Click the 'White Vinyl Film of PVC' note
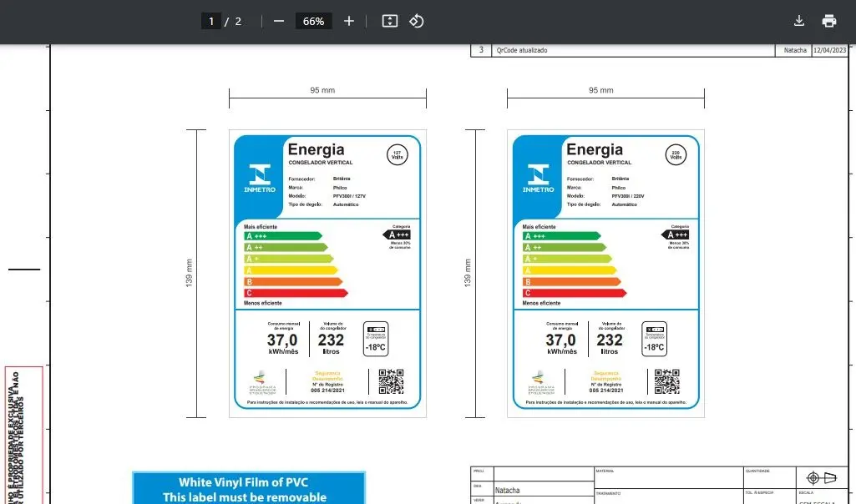This screenshot has height=504, width=856. tap(244, 482)
